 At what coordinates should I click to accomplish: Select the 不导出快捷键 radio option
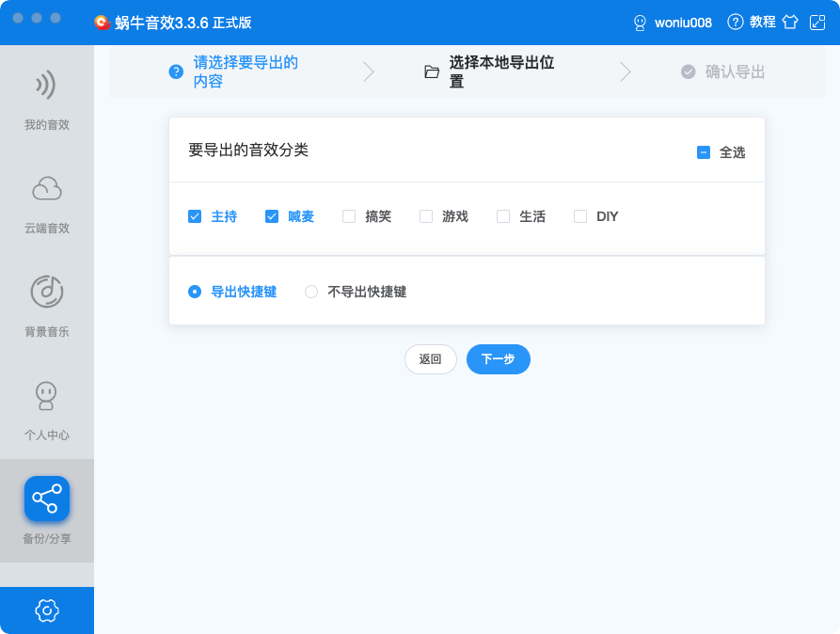tap(311, 292)
